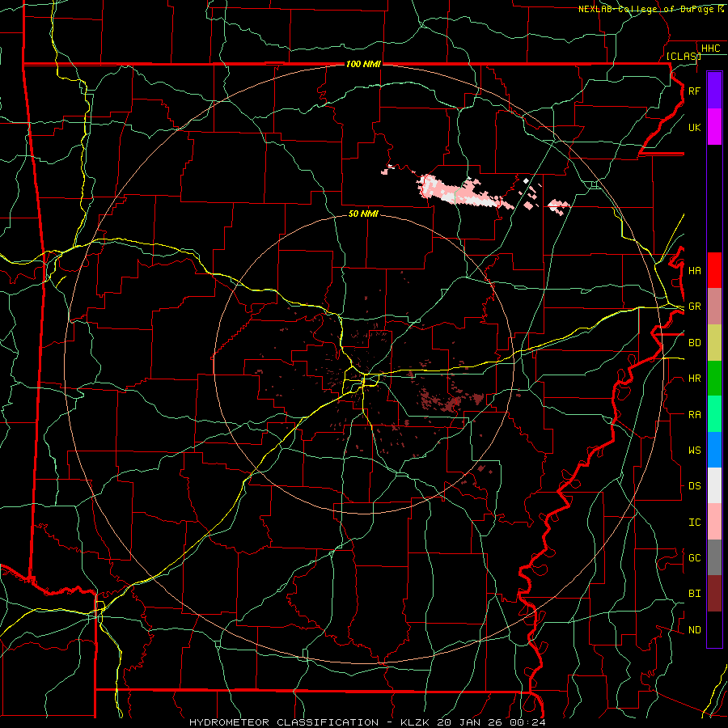Click the HYDROMETEOR CLASSIFICATION title text

pos(284,722)
